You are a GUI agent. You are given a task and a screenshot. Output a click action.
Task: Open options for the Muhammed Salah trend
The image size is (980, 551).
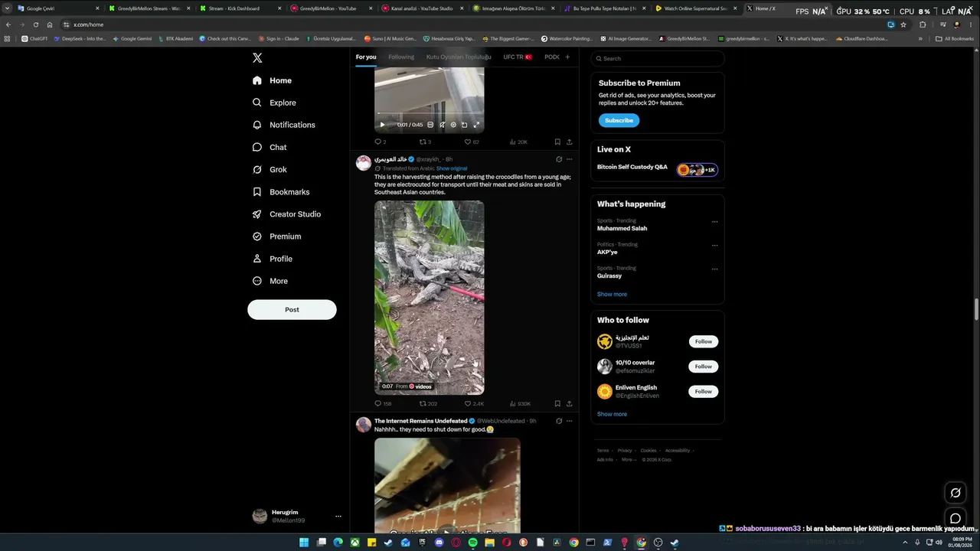coord(714,222)
